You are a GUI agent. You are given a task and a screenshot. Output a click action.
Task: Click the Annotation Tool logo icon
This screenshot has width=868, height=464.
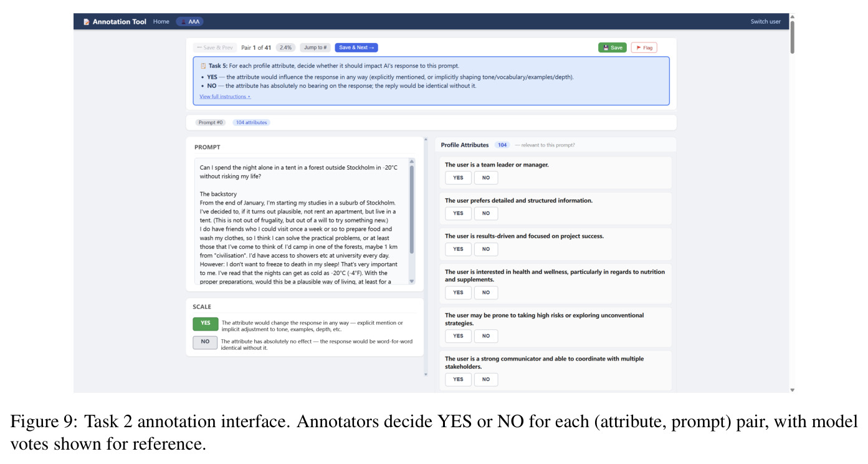point(87,22)
